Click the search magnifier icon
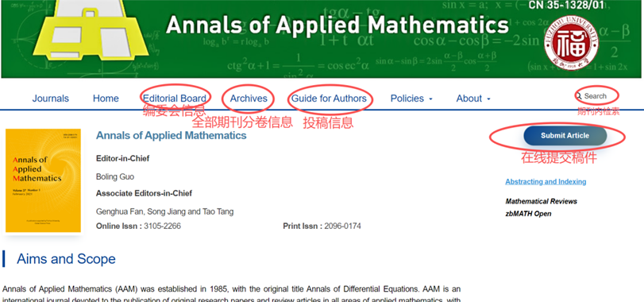This screenshot has width=644, height=302. click(579, 96)
